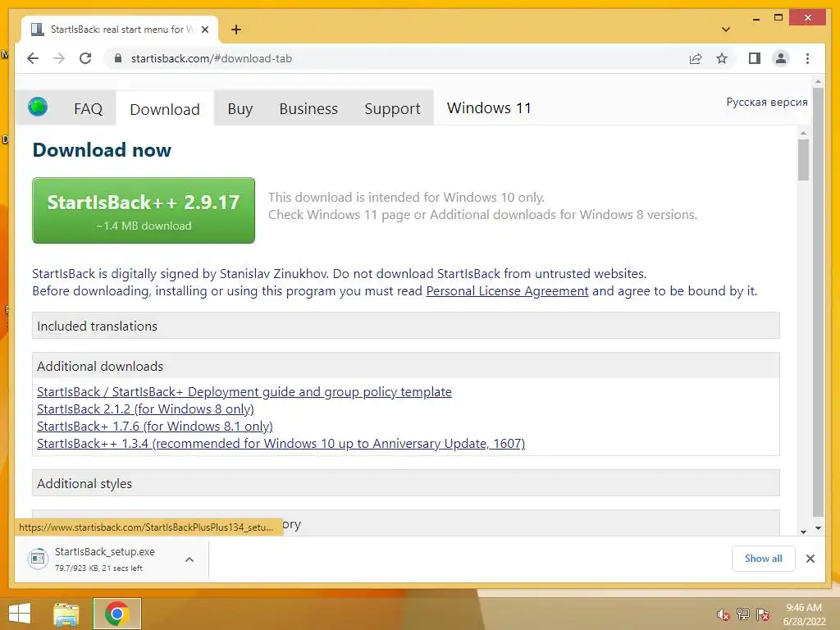This screenshot has height=630, width=840.
Task: Click the forward navigation arrow
Action: 59,58
